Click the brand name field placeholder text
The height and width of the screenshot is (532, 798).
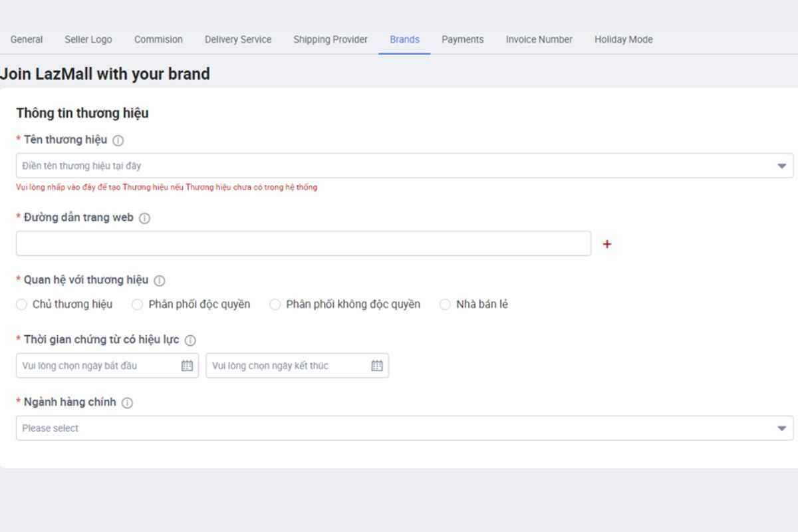[82, 166]
